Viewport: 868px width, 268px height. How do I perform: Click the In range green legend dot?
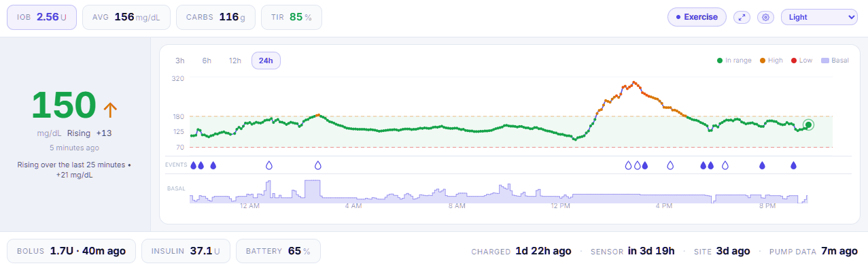pos(720,61)
